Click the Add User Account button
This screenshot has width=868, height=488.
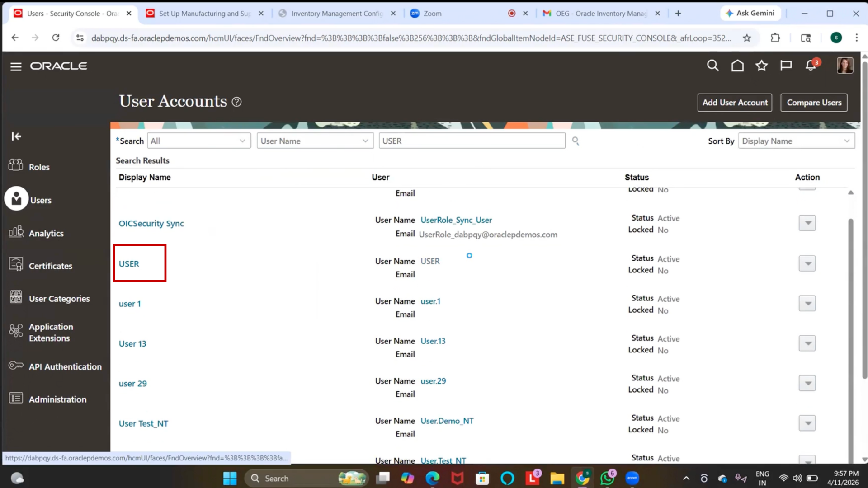[735, 103]
